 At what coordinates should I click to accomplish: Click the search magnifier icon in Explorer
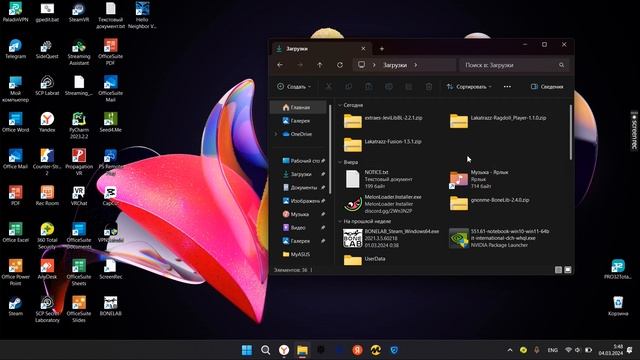562,65
